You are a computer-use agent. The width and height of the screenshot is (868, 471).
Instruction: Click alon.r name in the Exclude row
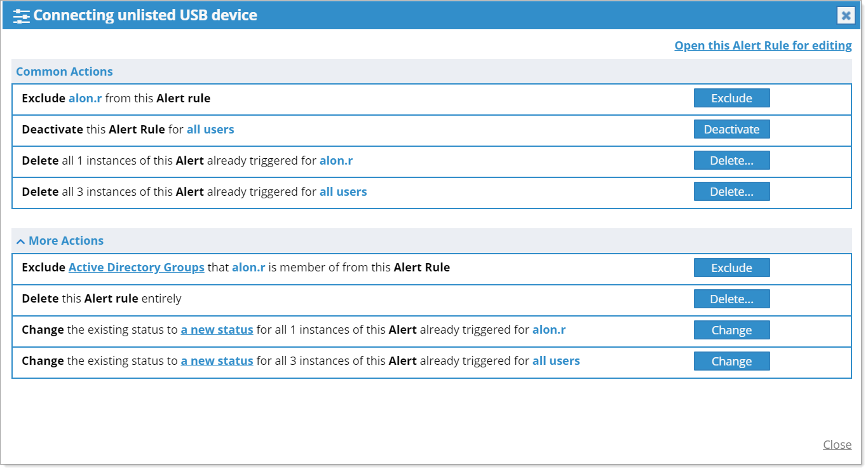tap(85, 99)
